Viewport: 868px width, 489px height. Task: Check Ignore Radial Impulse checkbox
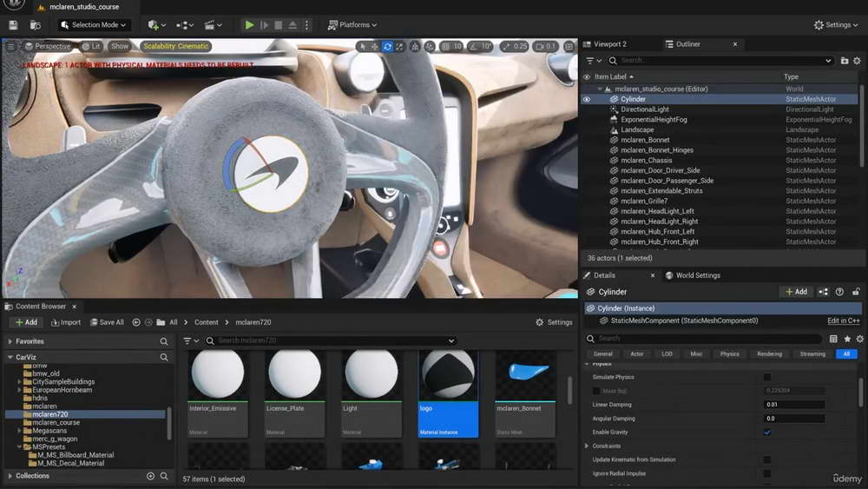[767, 473]
